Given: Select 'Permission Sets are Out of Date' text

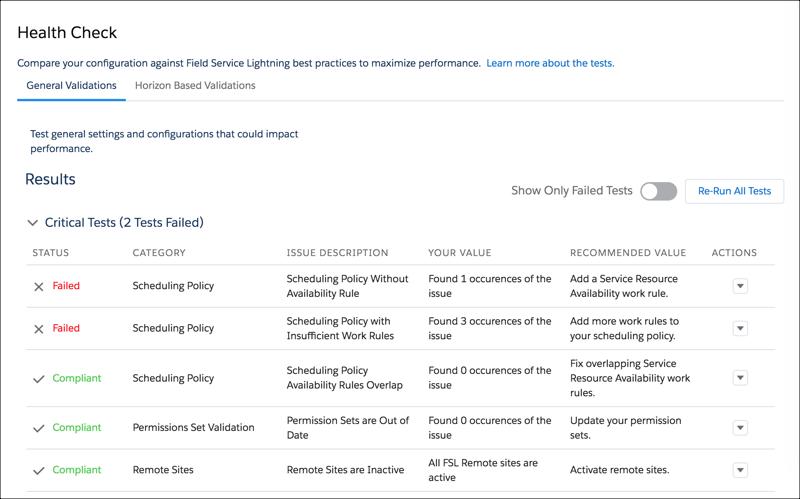Looking at the screenshot, I should pos(348,428).
